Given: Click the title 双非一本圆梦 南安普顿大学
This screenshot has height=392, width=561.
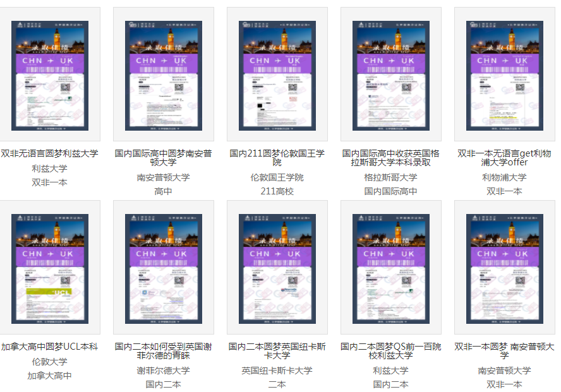Looking at the screenshot, I should tap(505, 351).
